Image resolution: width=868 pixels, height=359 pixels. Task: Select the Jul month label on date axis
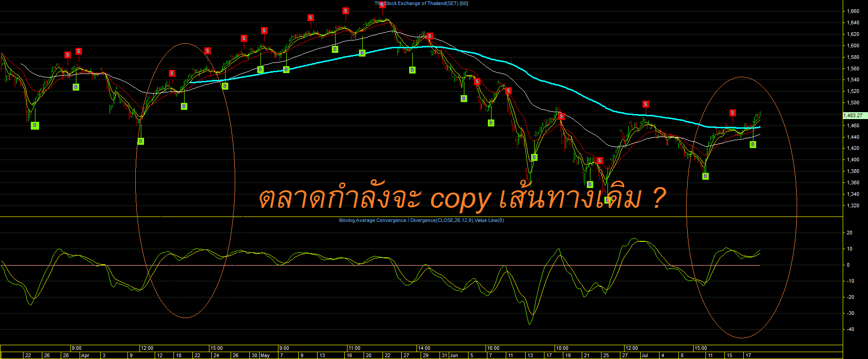644,355
